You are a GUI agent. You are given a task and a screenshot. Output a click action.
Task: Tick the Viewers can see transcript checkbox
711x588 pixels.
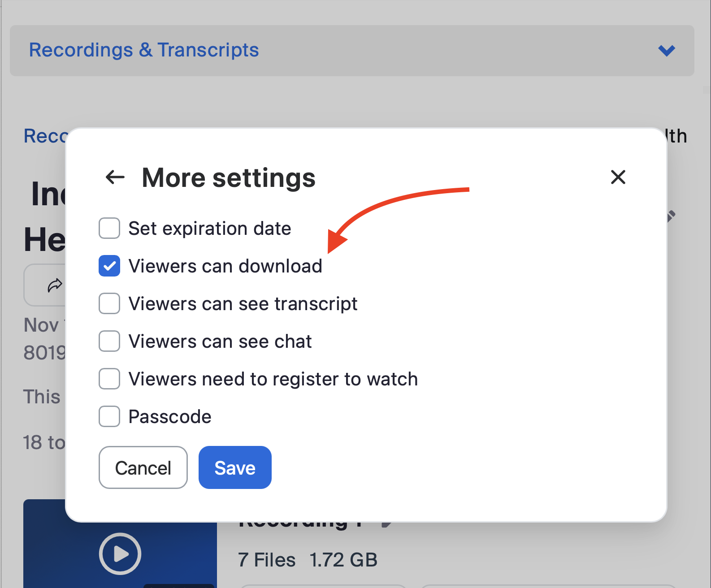click(x=109, y=303)
